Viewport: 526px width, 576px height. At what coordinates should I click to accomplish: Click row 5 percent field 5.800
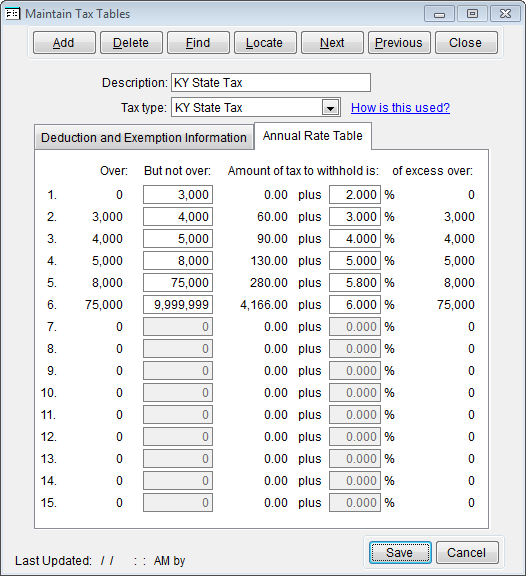(355, 283)
